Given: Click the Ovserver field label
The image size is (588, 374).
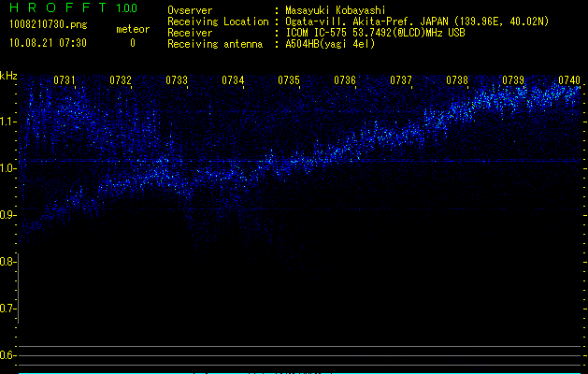Looking at the screenshot, I should coord(190,10).
